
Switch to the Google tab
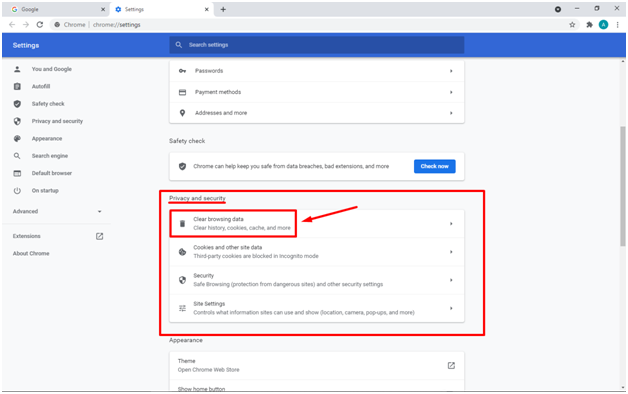coord(58,9)
